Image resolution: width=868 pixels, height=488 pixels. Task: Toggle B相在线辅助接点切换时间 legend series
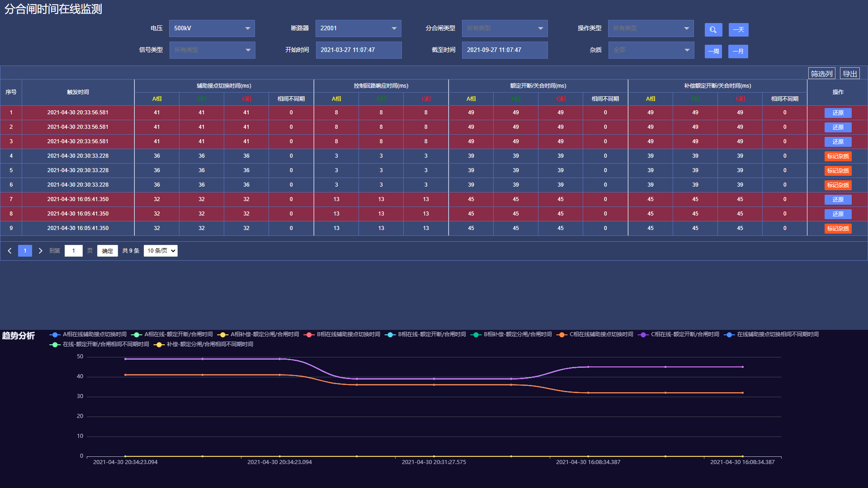click(348, 334)
